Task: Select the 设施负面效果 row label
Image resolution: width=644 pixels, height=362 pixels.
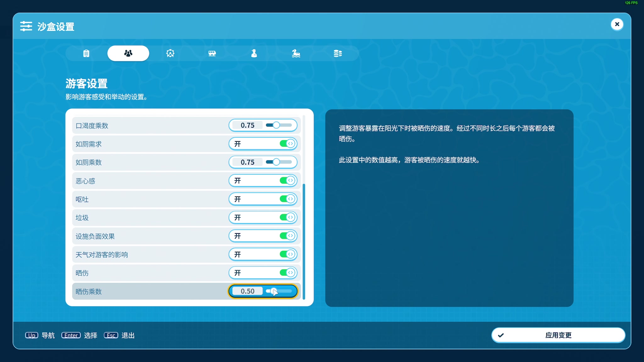Action: click(x=95, y=236)
